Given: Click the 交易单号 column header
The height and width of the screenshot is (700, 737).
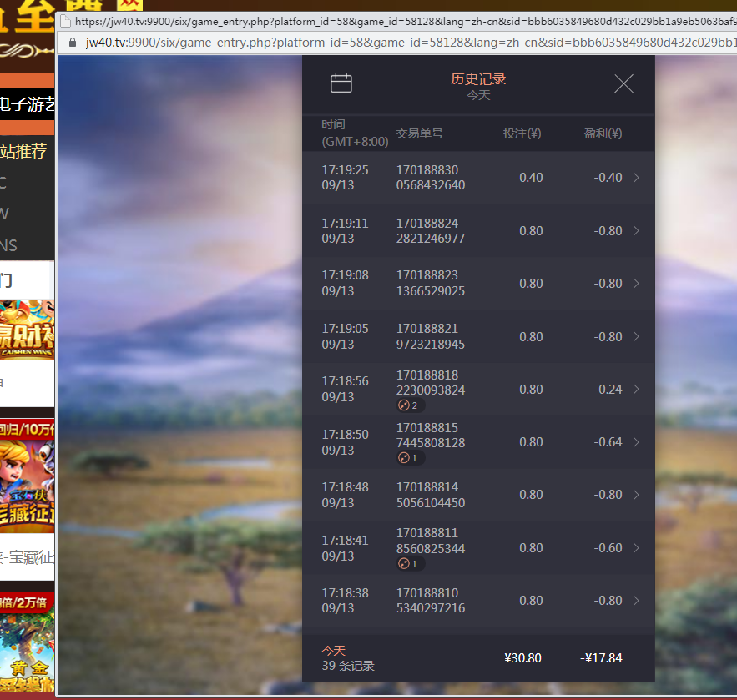Looking at the screenshot, I should point(419,133).
